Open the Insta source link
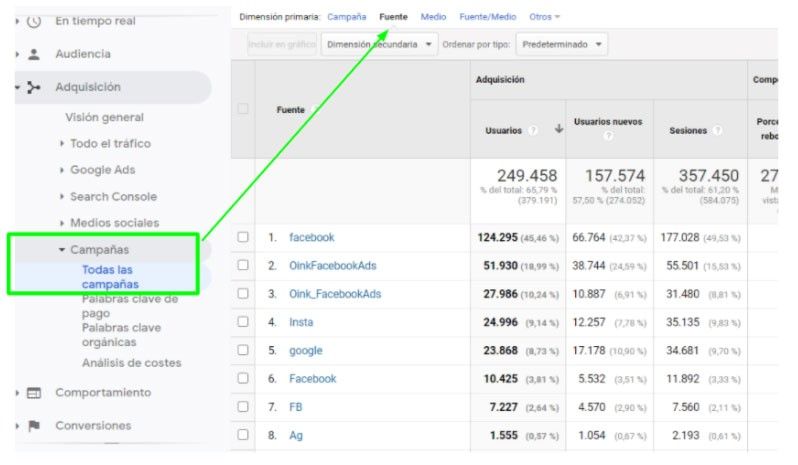Image resolution: width=798 pixels, height=465 pixels. click(301, 322)
